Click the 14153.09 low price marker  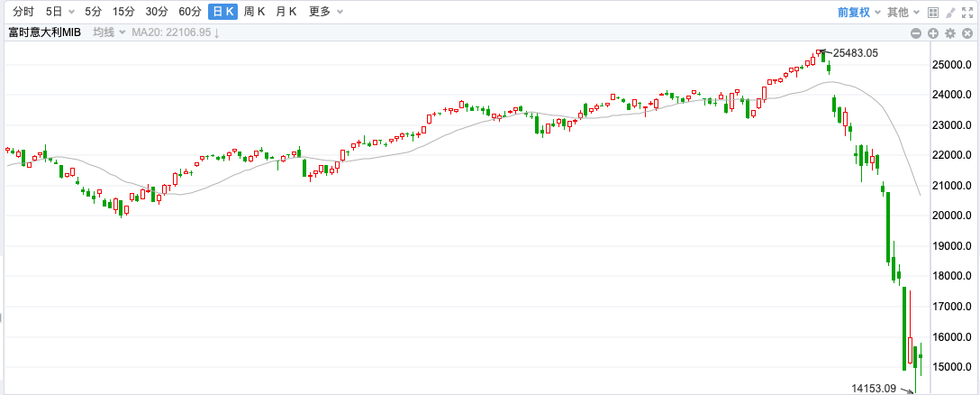click(x=875, y=388)
